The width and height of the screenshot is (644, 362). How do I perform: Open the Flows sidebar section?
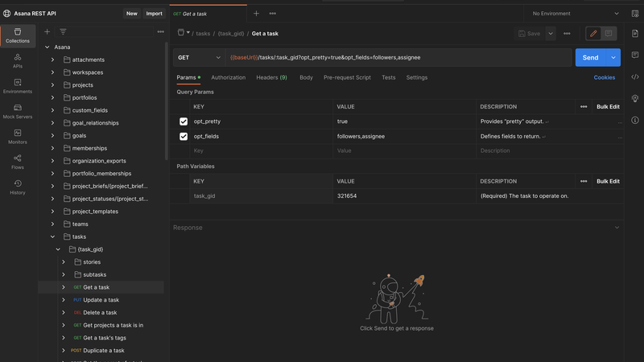point(18,162)
